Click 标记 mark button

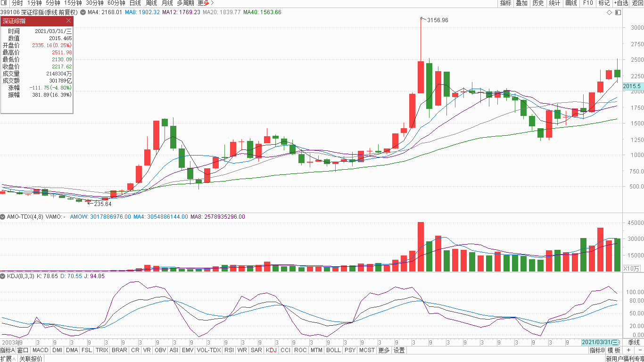pyautogui.click(x=604, y=3)
